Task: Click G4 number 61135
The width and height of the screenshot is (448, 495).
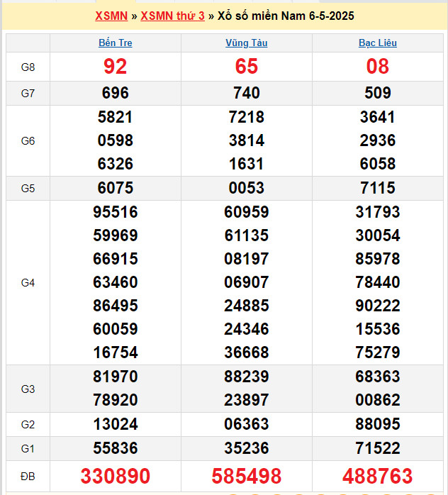Action: [x=247, y=235]
